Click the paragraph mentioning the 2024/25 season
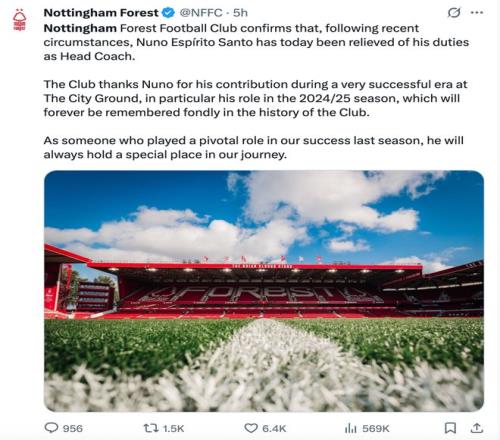The width and height of the screenshot is (500, 440). click(255, 98)
